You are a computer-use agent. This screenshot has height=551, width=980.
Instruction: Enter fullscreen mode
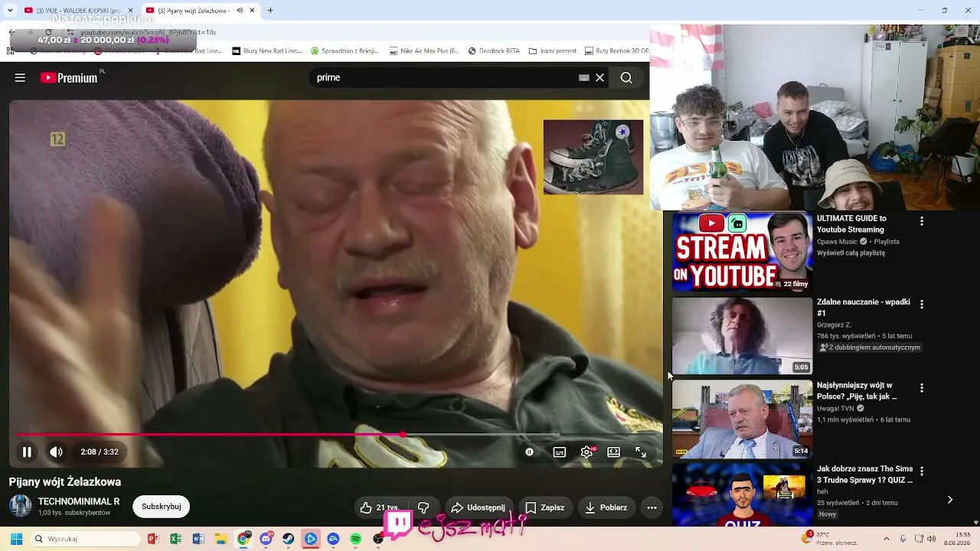641,452
